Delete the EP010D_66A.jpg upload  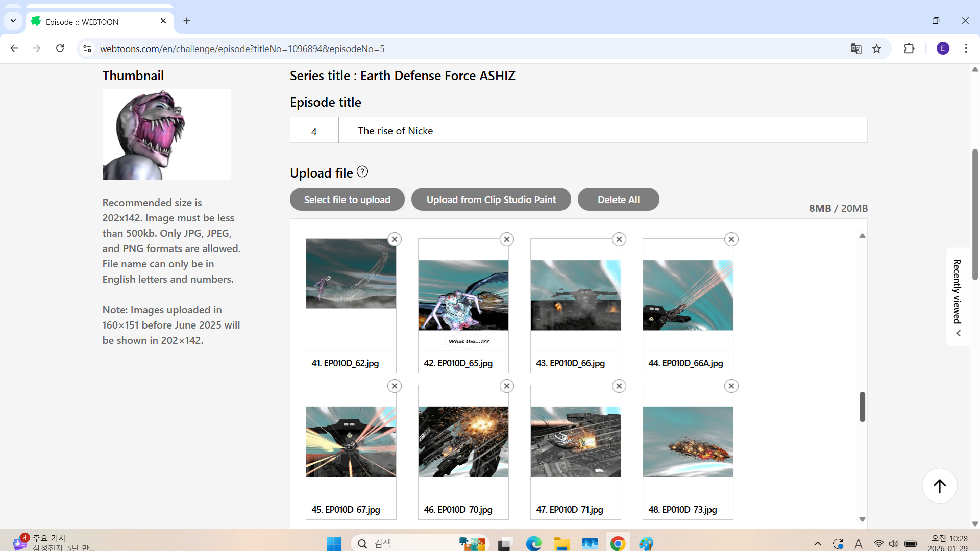pos(731,239)
